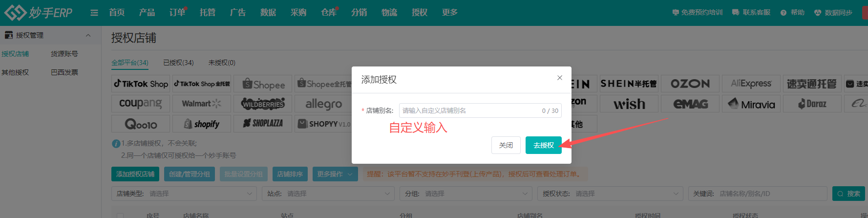The width and height of the screenshot is (868, 218).
Task: Select the TikTok Shop全托管 platform logo
Action: (x=202, y=84)
